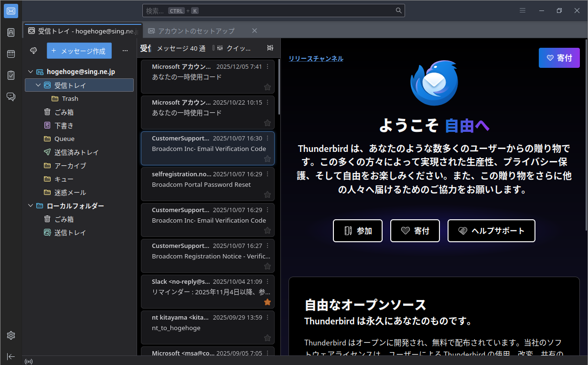Screen dimensions: 588x365
Task: Select the Queue folder
Action: (x=79, y=139)
